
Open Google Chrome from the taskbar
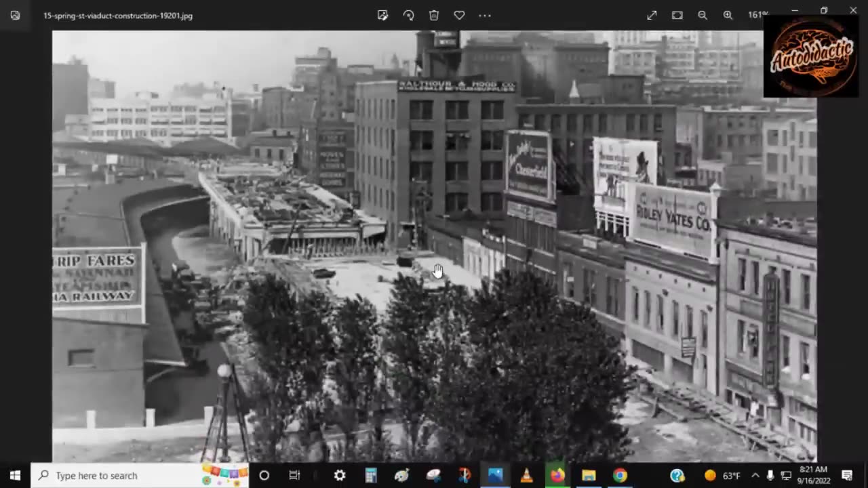[x=620, y=475]
